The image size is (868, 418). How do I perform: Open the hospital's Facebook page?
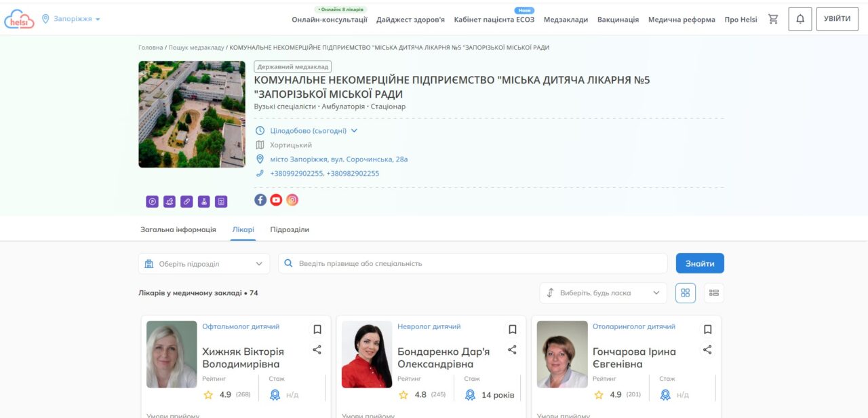(x=260, y=199)
